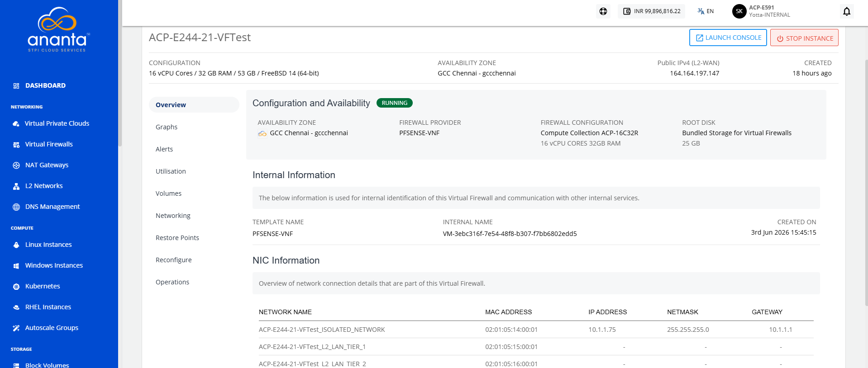Click internal name VM-3ebc316f-7e54-48f8-b307-f7bb6802edd5
This screenshot has width=868, height=368.
510,234
